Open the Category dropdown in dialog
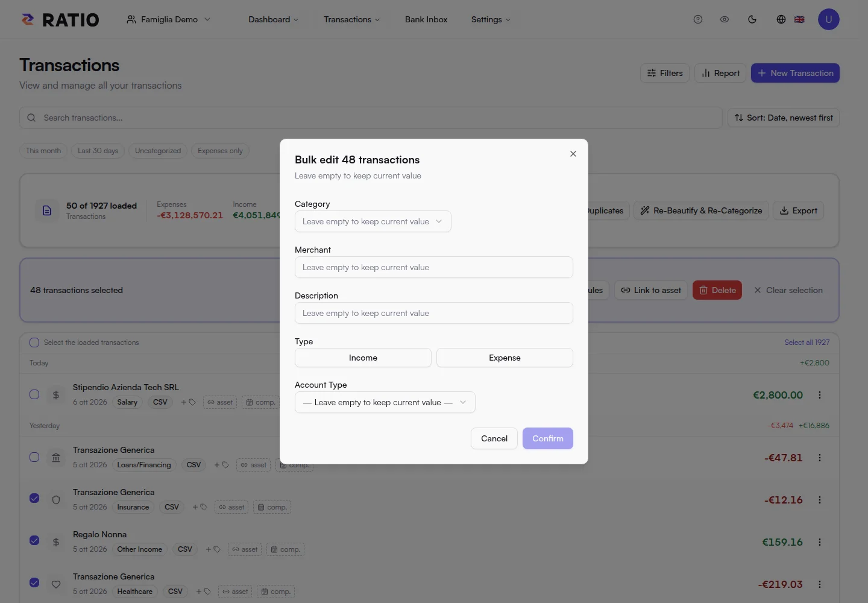The image size is (868, 603). 373,221
